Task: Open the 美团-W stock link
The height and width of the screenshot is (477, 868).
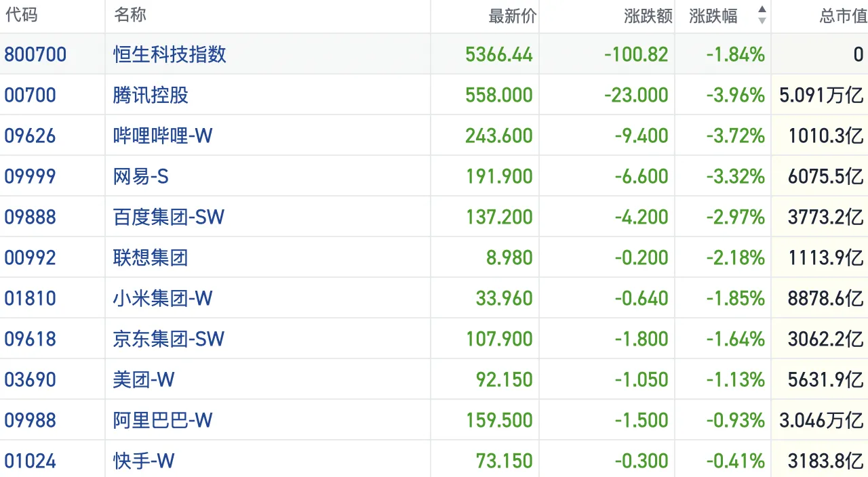Action: (144, 379)
